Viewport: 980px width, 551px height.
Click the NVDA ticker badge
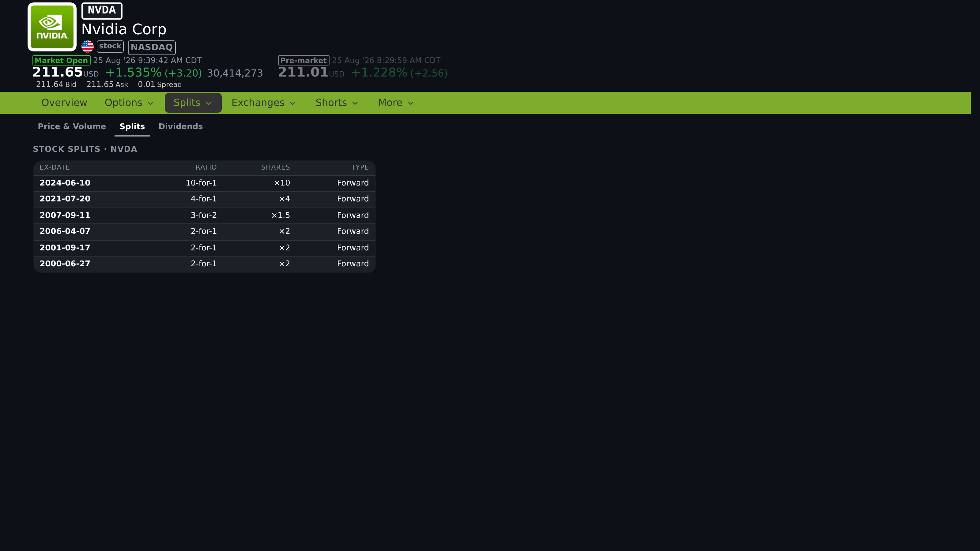(102, 11)
